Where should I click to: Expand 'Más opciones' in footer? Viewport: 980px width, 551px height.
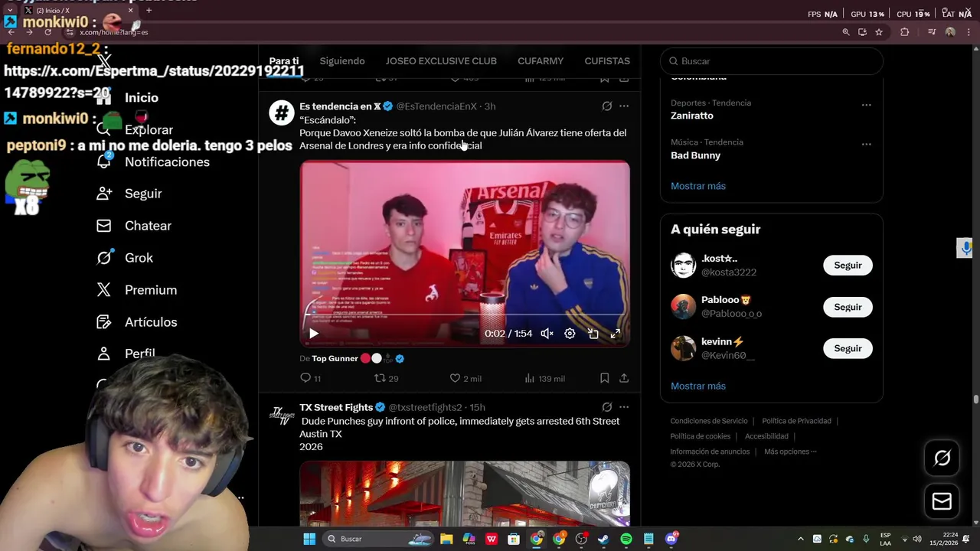click(790, 452)
